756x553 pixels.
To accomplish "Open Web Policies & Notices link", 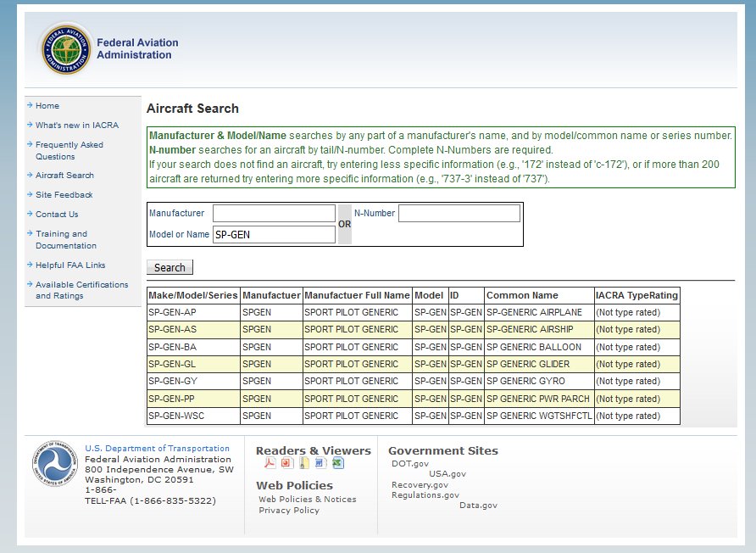I will pos(308,500).
